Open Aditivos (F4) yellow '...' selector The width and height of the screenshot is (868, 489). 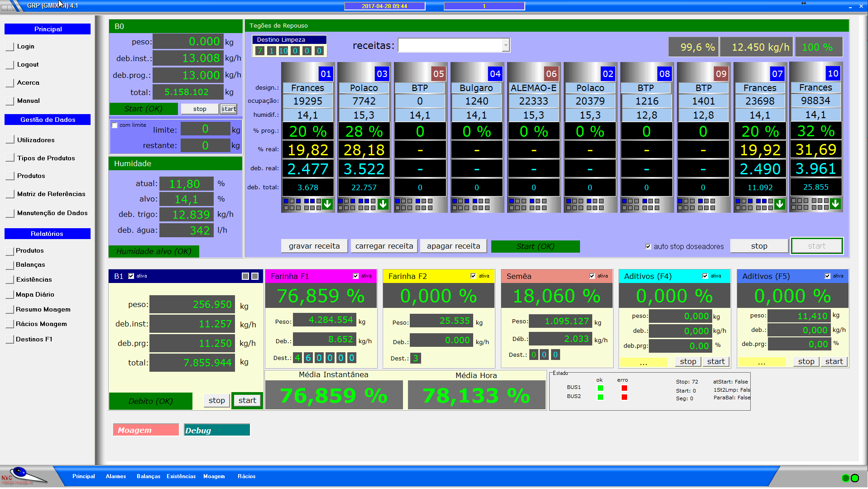(643, 362)
